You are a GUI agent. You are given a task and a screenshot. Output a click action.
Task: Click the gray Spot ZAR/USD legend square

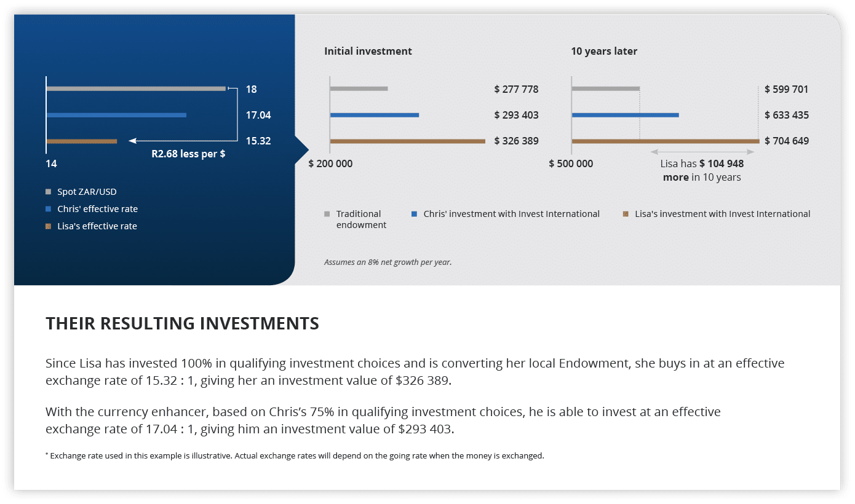tap(49, 192)
